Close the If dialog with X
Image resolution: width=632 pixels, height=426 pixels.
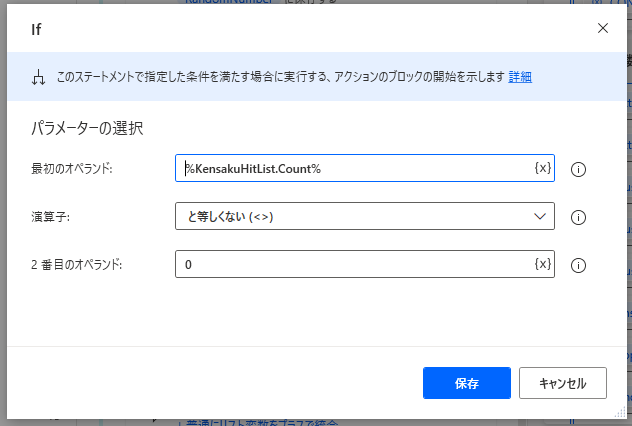coord(602,28)
